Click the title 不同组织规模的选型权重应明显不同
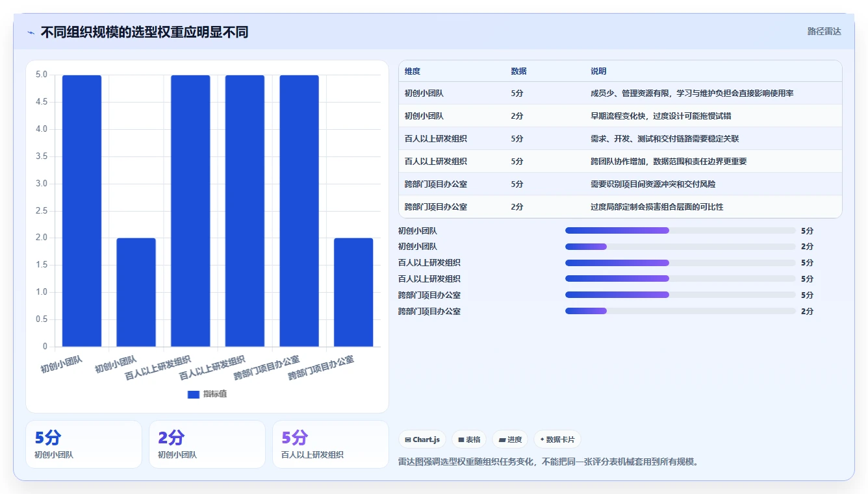Screen dimensions: 868x494 pyautogui.click(x=144, y=32)
